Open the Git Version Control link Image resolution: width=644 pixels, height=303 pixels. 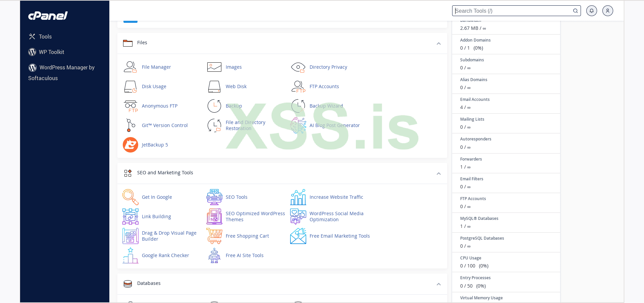point(165,125)
